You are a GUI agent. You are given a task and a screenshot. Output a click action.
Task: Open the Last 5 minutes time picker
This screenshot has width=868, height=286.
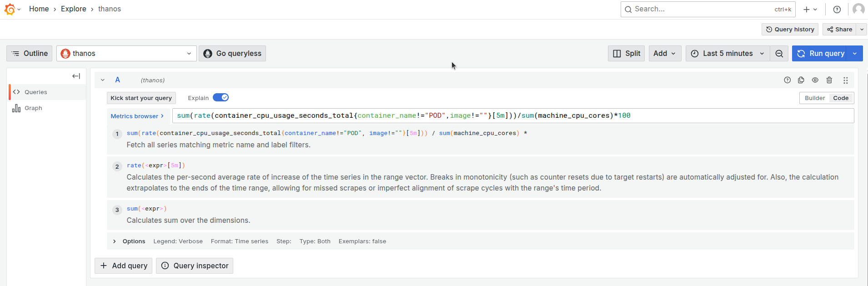pos(728,54)
